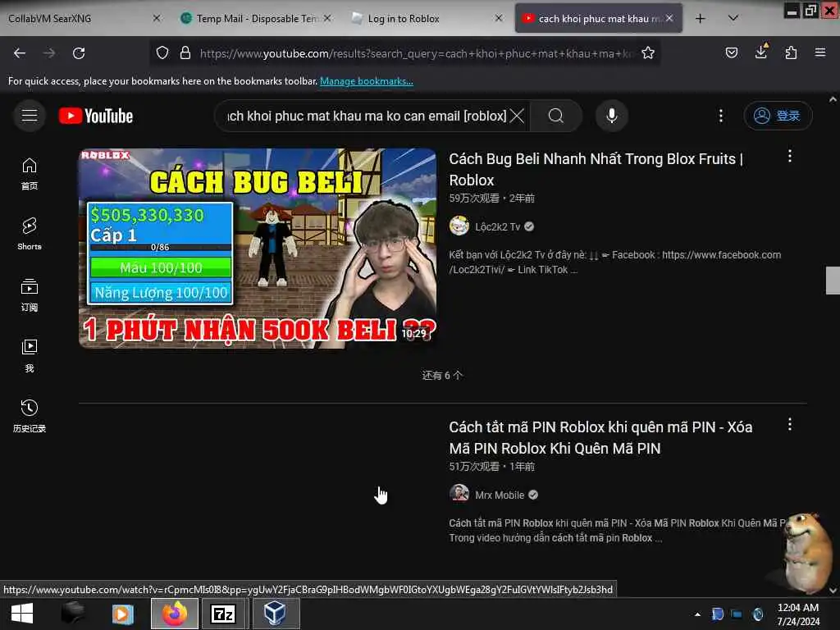Open the You library section
Image resolution: width=840 pixels, height=630 pixels.
click(30, 356)
